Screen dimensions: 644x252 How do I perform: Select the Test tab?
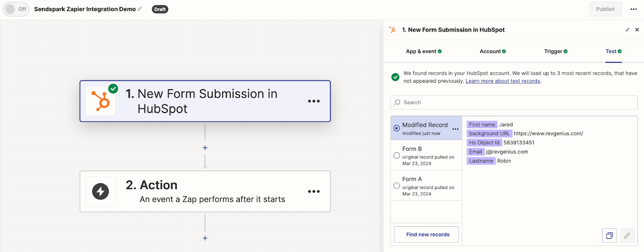(x=613, y=51)
